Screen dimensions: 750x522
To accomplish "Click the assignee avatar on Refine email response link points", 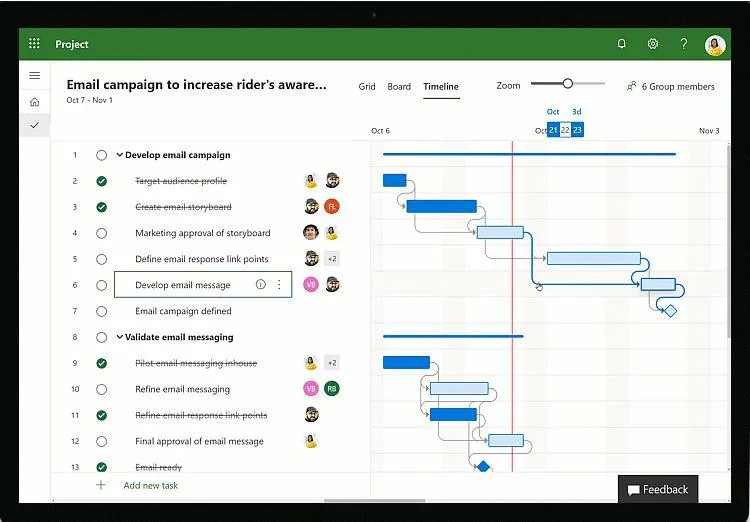I will click(311, 414).
